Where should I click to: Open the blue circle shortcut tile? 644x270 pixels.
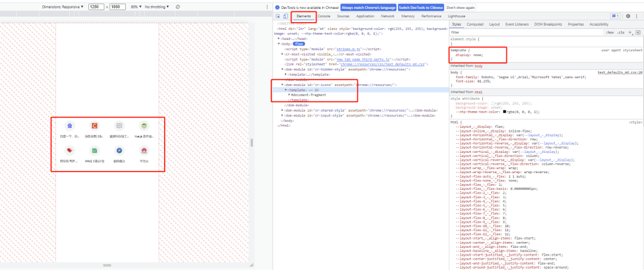tap(119, 150)
